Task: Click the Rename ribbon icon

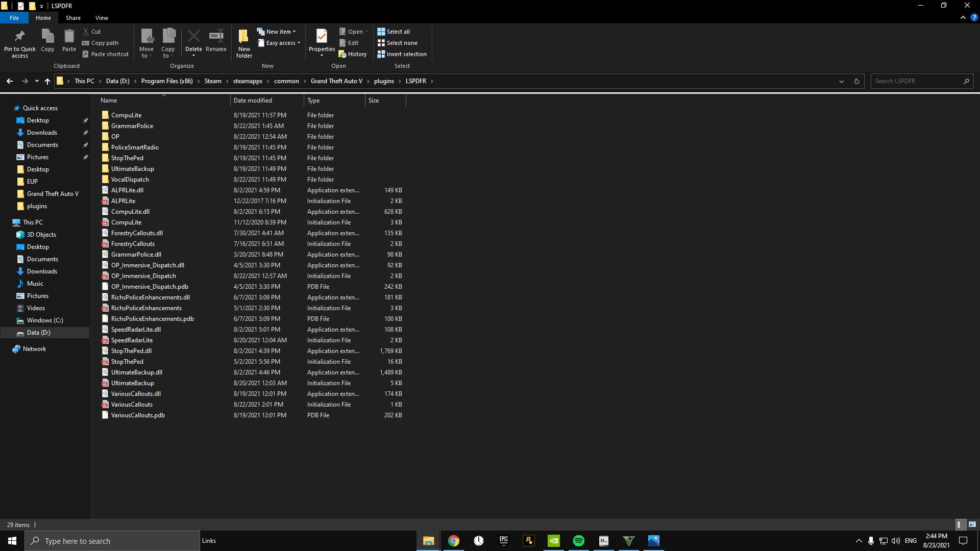Action: (x=216, y=36)
